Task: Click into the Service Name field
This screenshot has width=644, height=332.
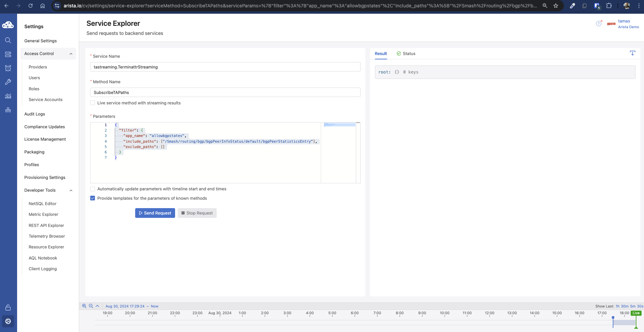Action: [x=225, y=67]
